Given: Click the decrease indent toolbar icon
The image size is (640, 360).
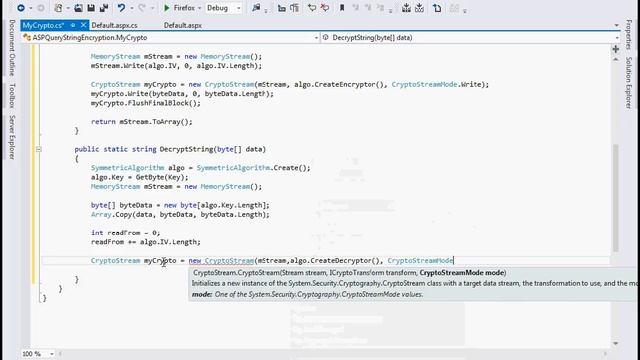Looking at the screenshot, I should [x=282, y=8].
